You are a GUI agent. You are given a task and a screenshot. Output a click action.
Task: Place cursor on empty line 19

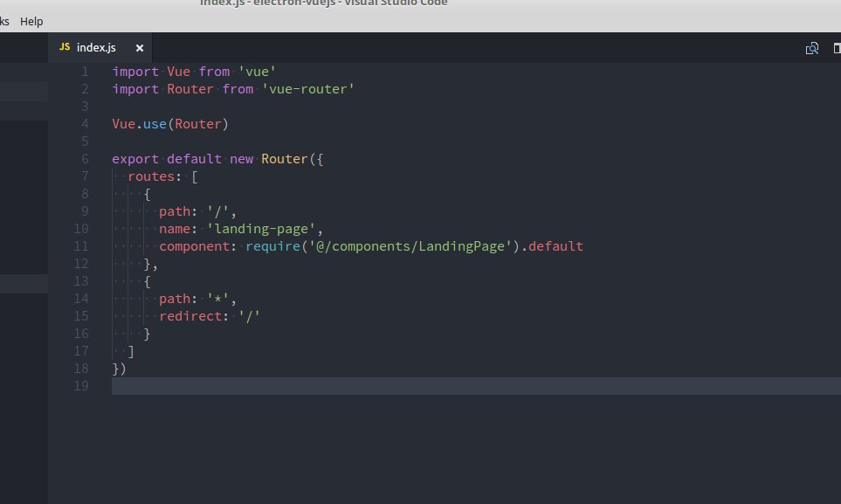coord(476,386)
